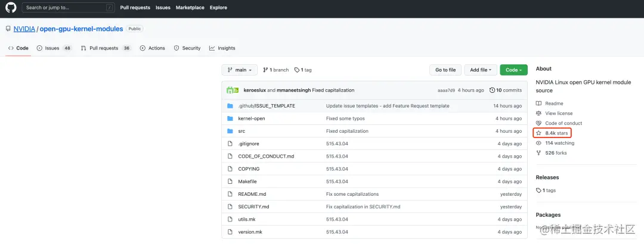This screenshot has width=644, height=244.
Task: Open the Actions tab
Action: tap(153, 48)
